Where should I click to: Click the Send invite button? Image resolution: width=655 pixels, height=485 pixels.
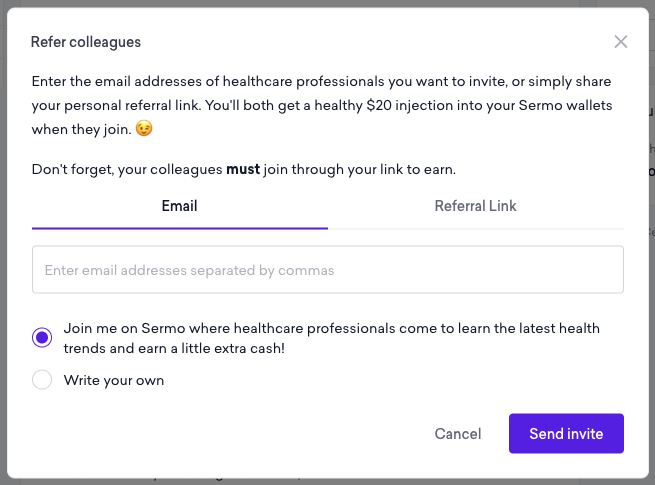point(566,434)
